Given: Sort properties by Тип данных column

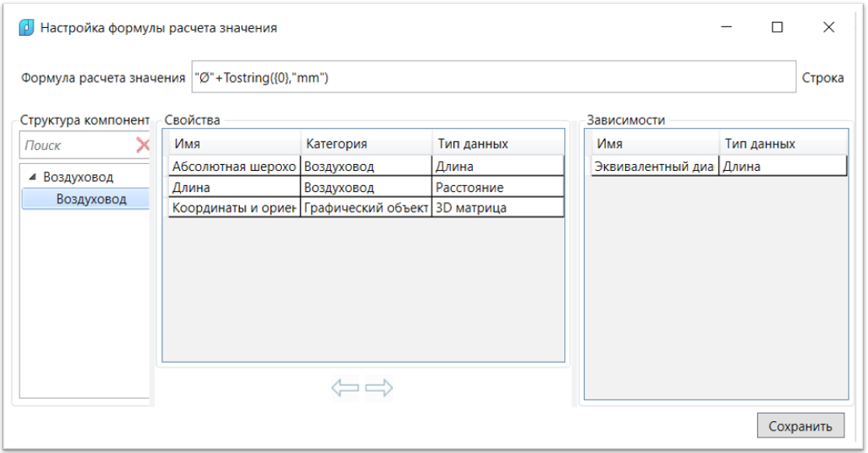Looking at the screenshot, I should coord(497,144).
